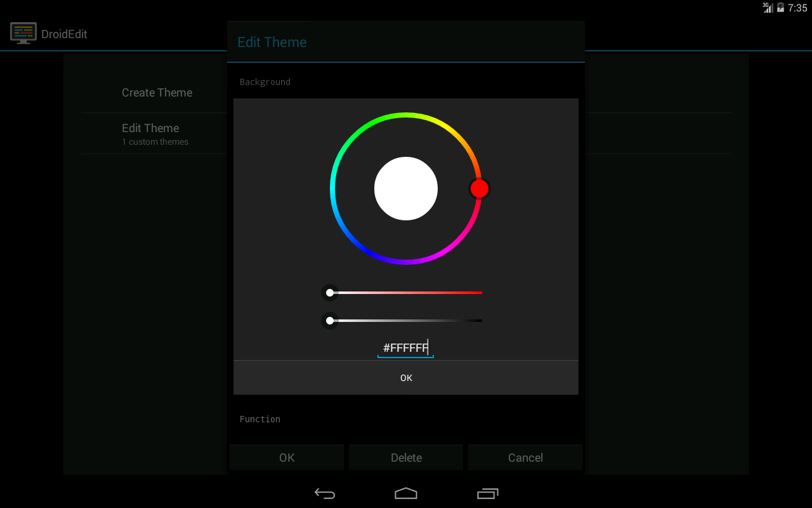812x508 pixels.
Task: Click the Delete theme button
Action: pos(406,457)
